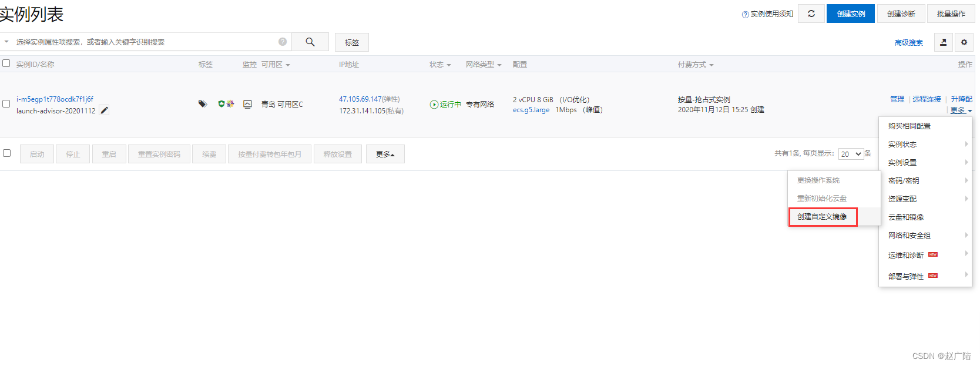Screen dimensions: 980x366
Task: Click the question icon before 实例使用须知
Action: point(745,15)
